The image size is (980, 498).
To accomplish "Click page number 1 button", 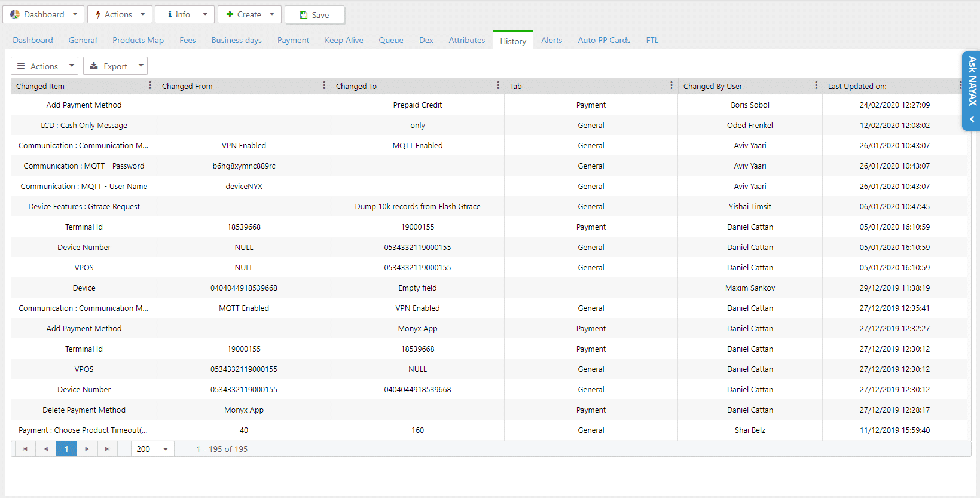I will (x=66, y=449).
